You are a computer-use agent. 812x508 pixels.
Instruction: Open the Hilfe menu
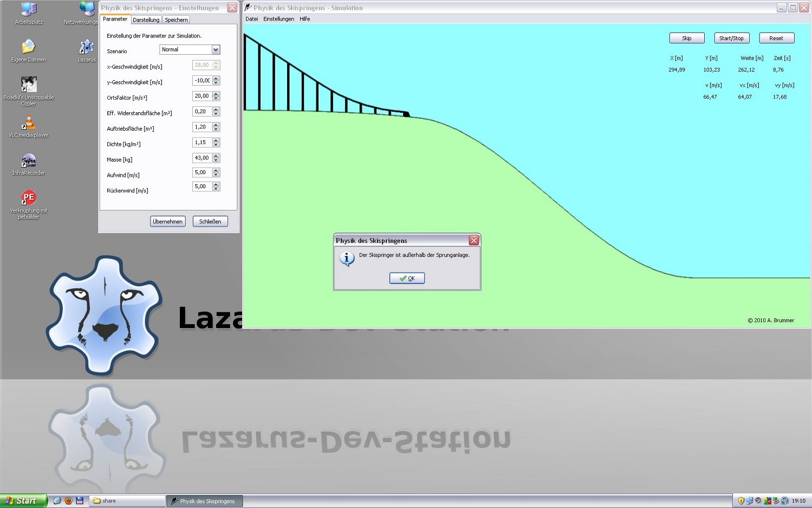pyautogui.click(x=305, y=19)
